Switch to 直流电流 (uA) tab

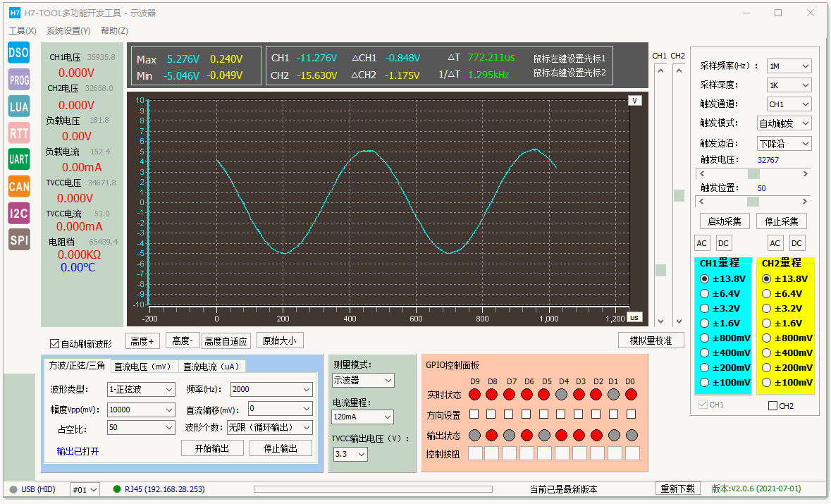coord(213,367)
